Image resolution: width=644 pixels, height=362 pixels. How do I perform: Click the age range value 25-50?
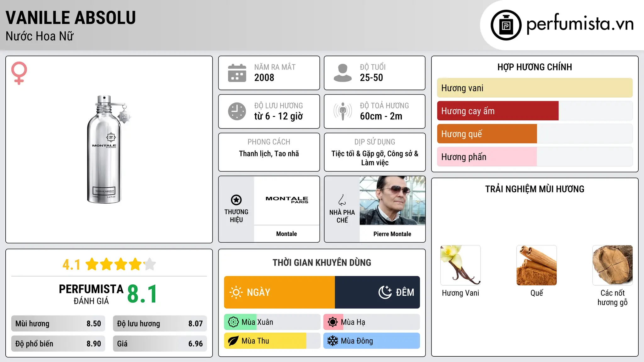[371, 78]
